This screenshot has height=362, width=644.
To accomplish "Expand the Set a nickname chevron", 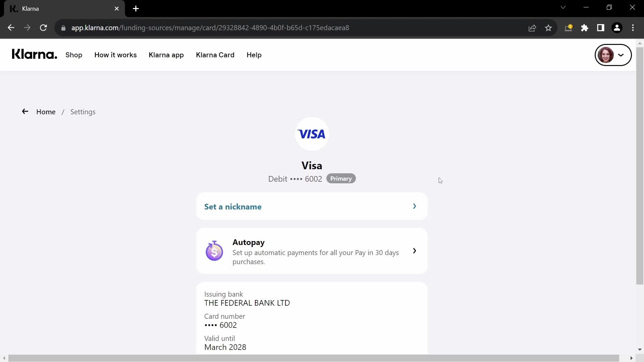I will [415, 206].
